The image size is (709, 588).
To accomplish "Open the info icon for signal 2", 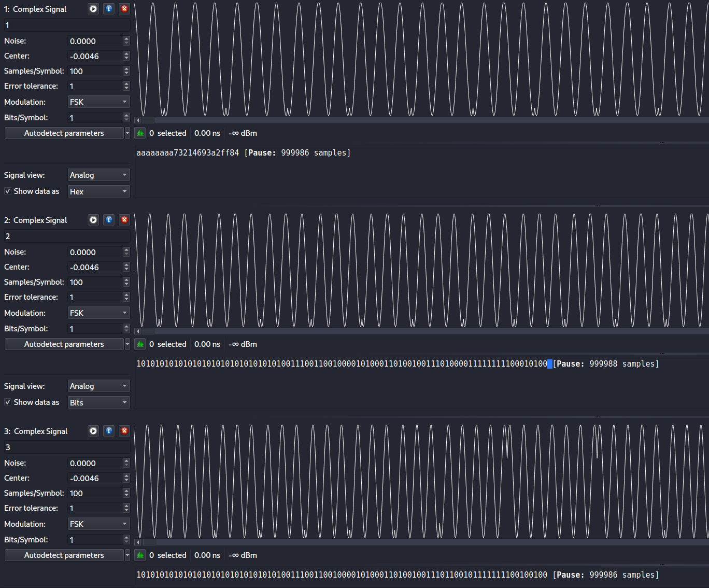I will pos(109,220).
